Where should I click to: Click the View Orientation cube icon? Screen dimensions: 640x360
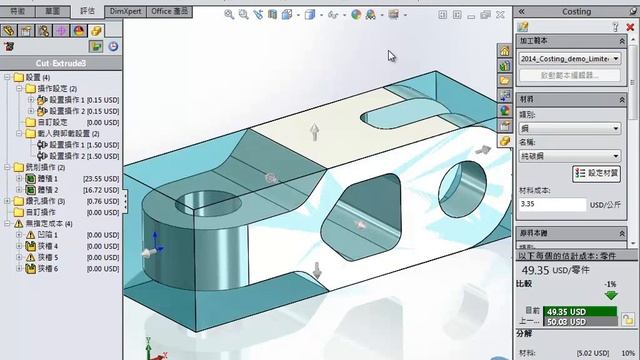(x=287, y=15)
